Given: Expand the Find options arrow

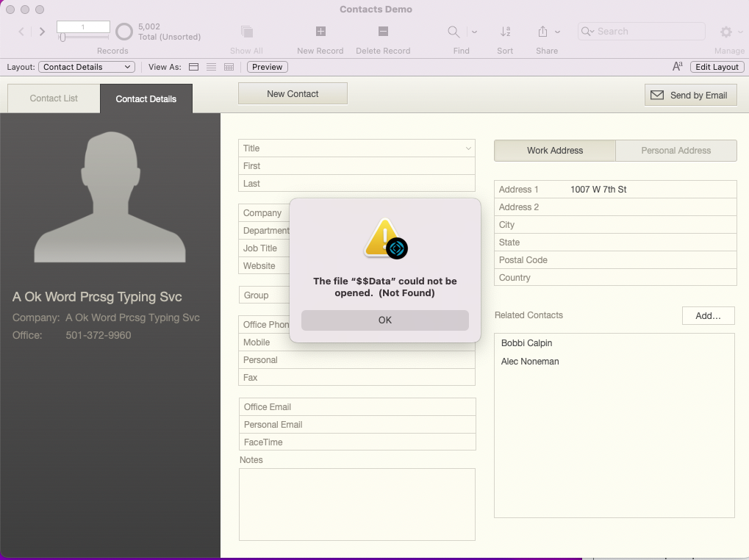Looking at the screenshot, I should click(x=474, y=32).
